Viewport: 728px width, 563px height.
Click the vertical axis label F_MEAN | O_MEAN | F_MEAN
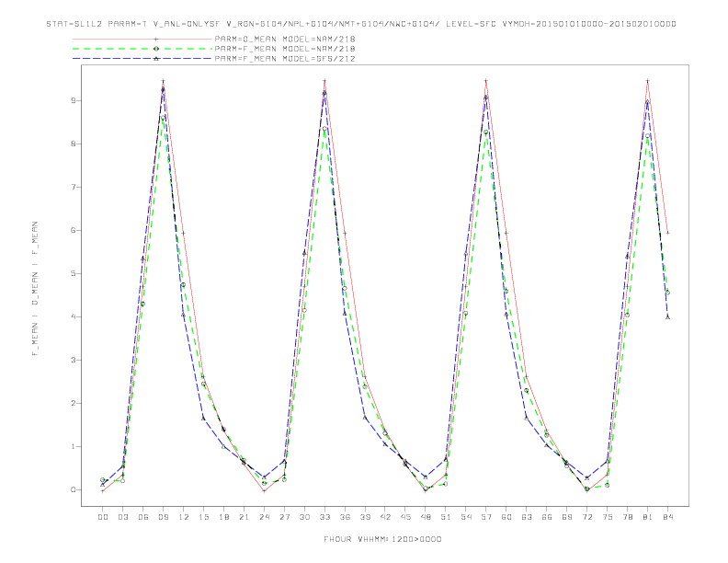point(35,289)
